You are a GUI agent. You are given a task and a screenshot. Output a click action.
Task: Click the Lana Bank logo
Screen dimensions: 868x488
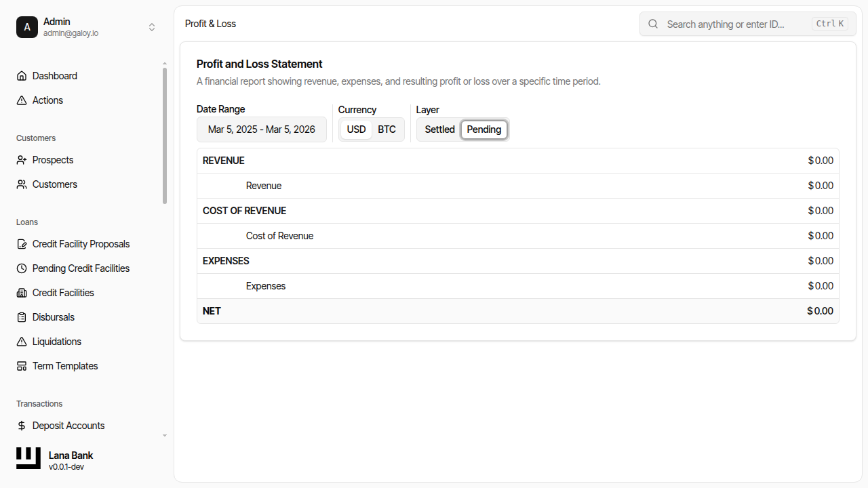[x=28, y=459]
